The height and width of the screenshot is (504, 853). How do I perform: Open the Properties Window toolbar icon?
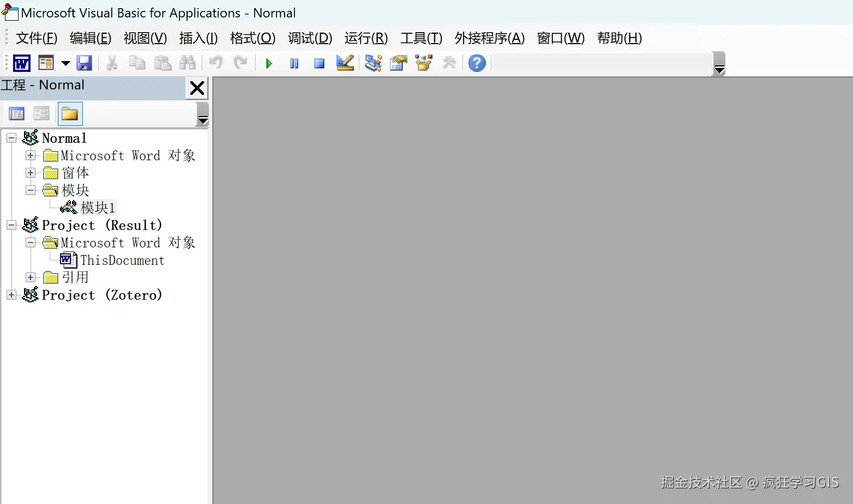tap(399, 63)
